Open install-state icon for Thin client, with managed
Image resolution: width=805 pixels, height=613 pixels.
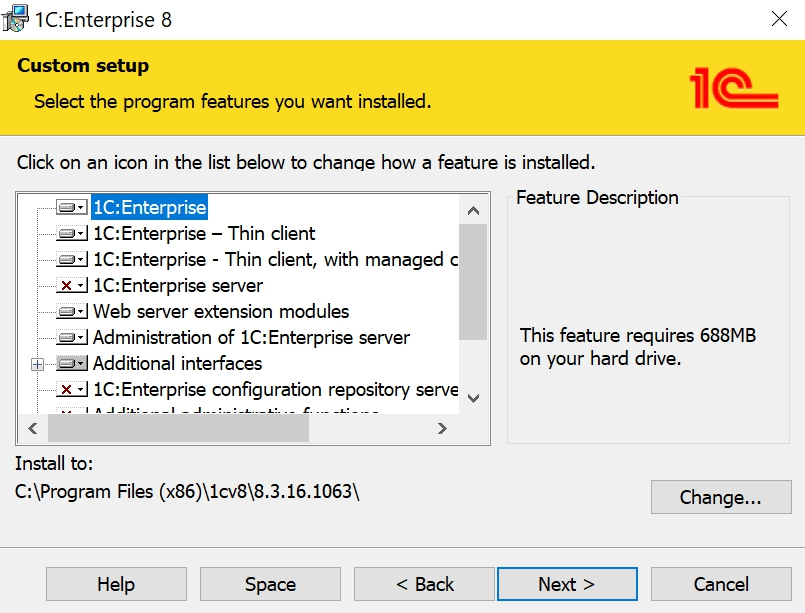(72, 260)
